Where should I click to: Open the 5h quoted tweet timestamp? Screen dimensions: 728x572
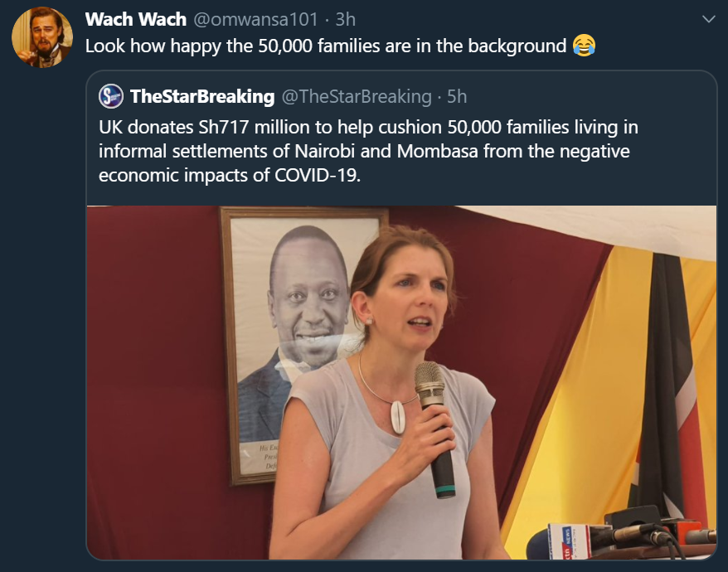tap(457, 96)
